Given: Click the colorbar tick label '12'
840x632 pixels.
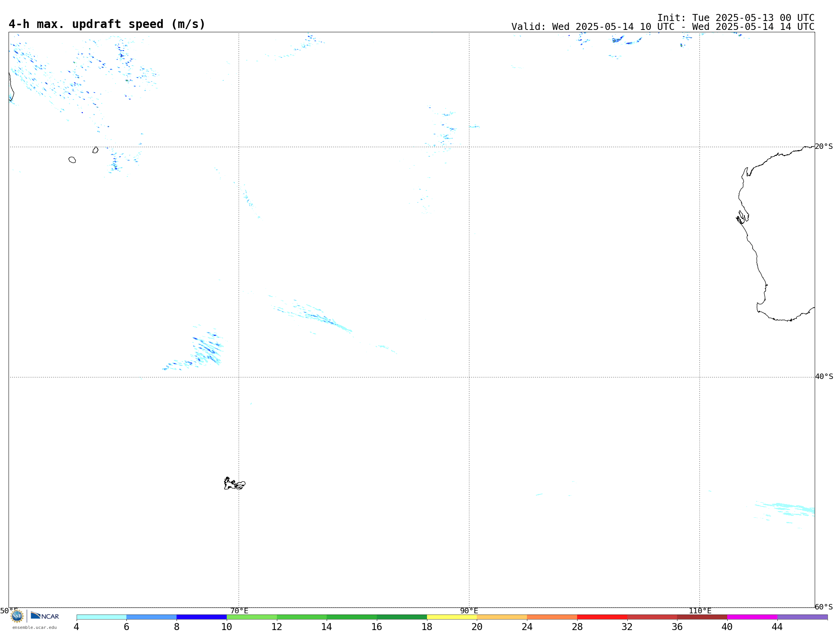Looking at the screenshot, I should [277, 627].
